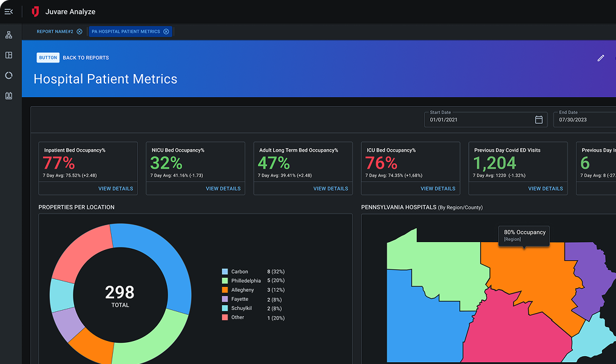View details for ICU Bed Occupancy
The image size is (616, 364).
438,189
